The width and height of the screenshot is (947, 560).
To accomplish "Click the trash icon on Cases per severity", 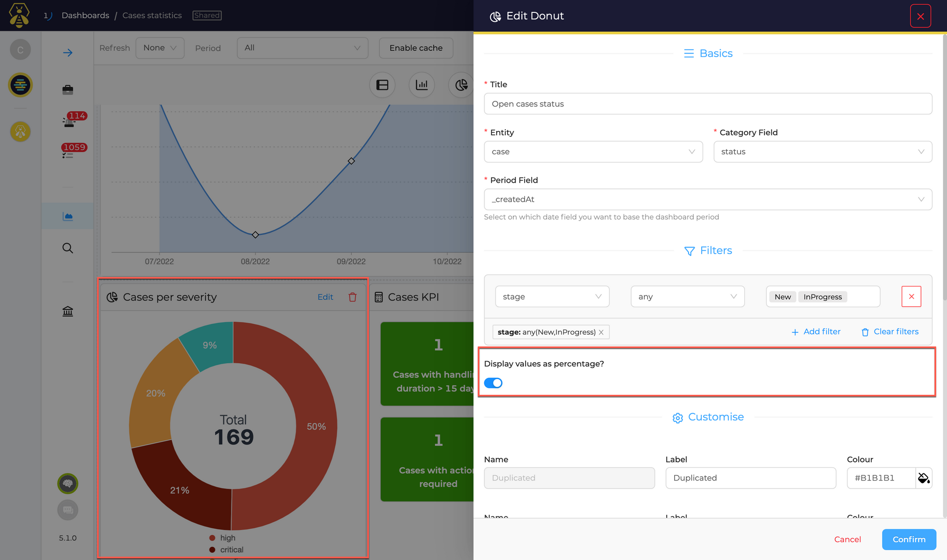I will click(x=353, y=297).
